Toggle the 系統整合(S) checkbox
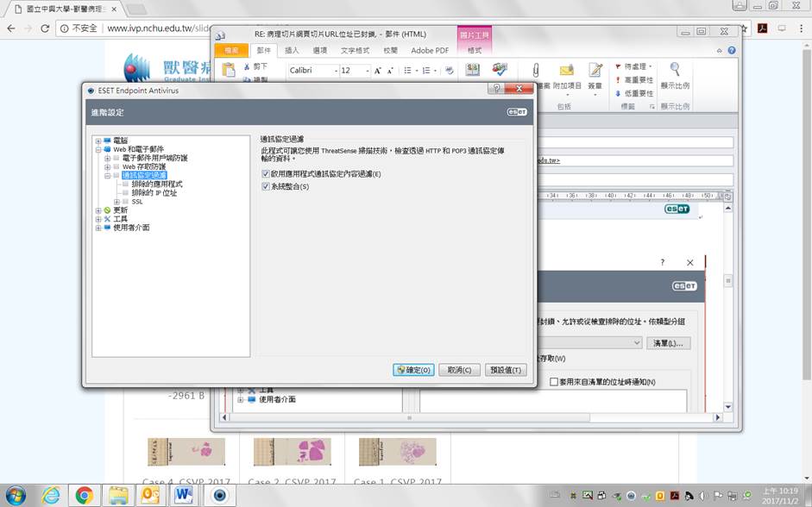 click(x=266, y=186)
